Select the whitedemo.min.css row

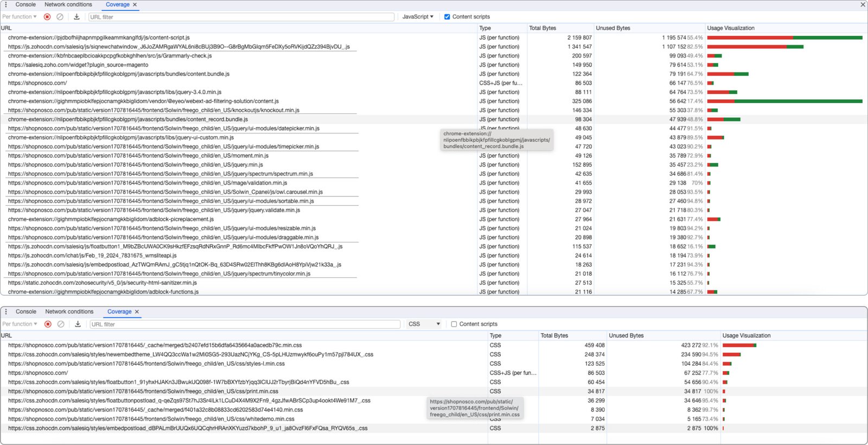coord(434,419)
